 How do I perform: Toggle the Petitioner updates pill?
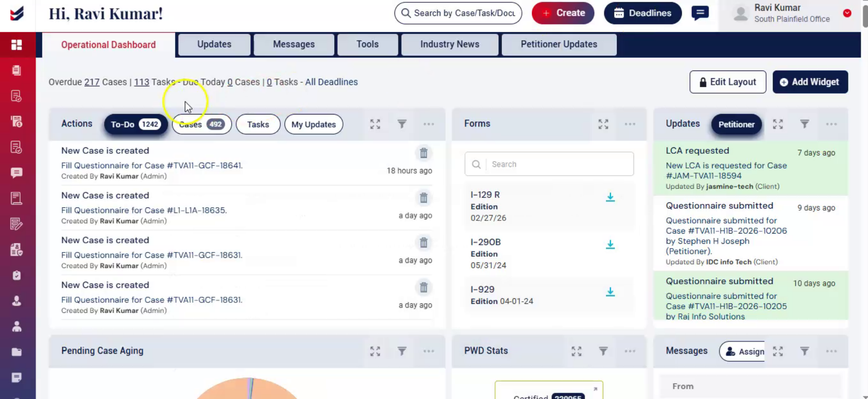point(736,125)
